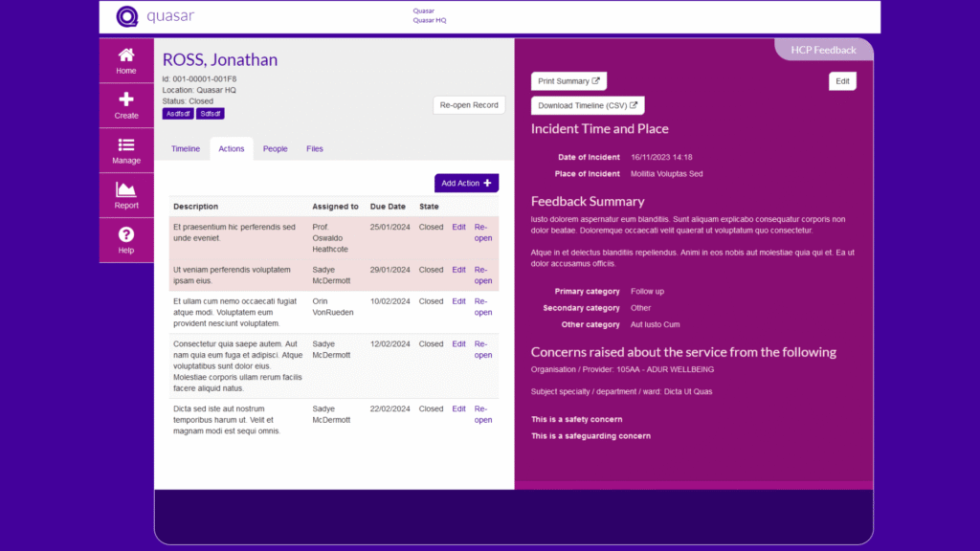The width and height of the screenshot is (980, 551).
Task: Click the Asdfsdf tag badge
Action: [x=178, y=114]
